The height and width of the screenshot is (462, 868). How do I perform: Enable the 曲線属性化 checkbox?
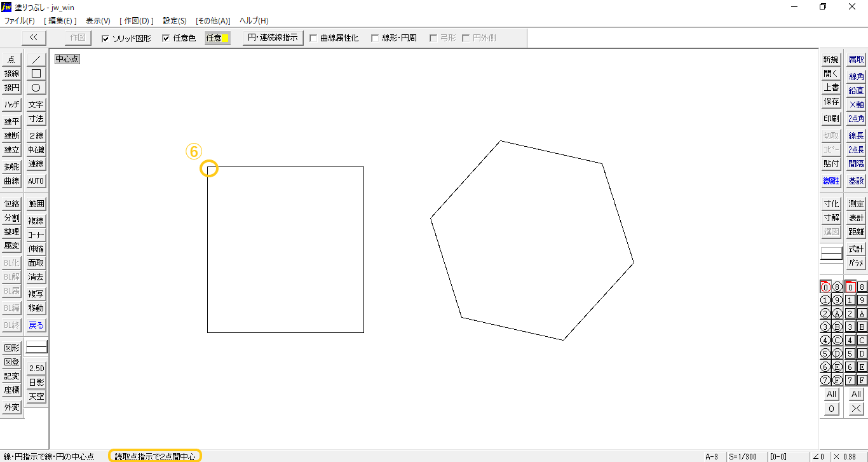[313, 38]
